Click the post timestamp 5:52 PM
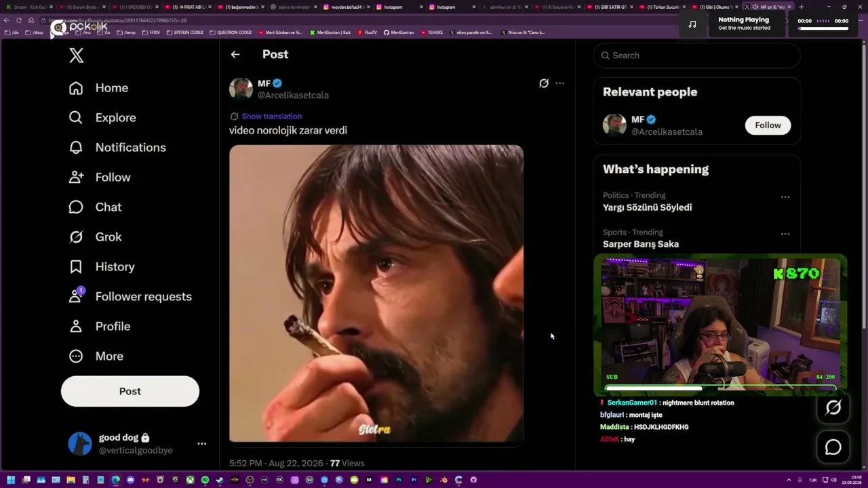The image size is (868, 488). pyautogui.click(x=245, y=464)
